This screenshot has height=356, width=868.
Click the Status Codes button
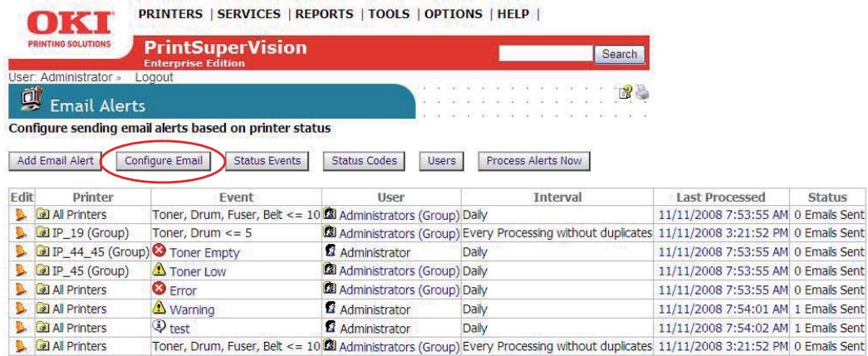[x=365, y=161]
